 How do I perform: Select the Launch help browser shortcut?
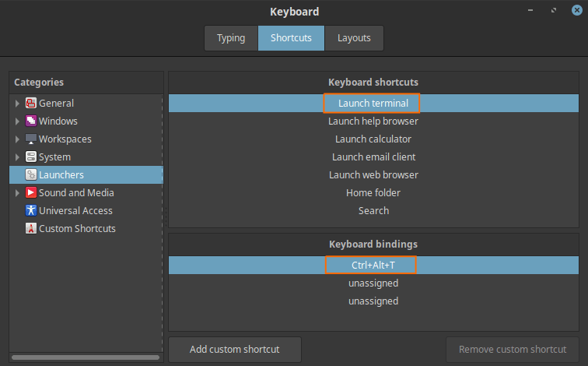click(373, 121)
